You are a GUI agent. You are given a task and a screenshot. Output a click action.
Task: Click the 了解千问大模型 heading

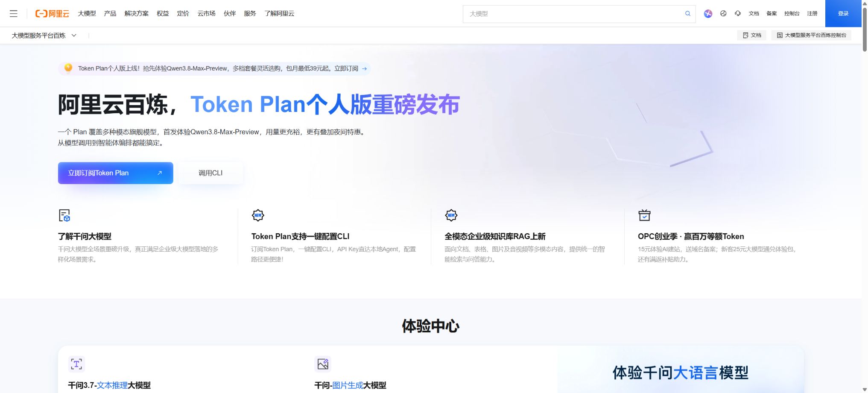[85, 236]
